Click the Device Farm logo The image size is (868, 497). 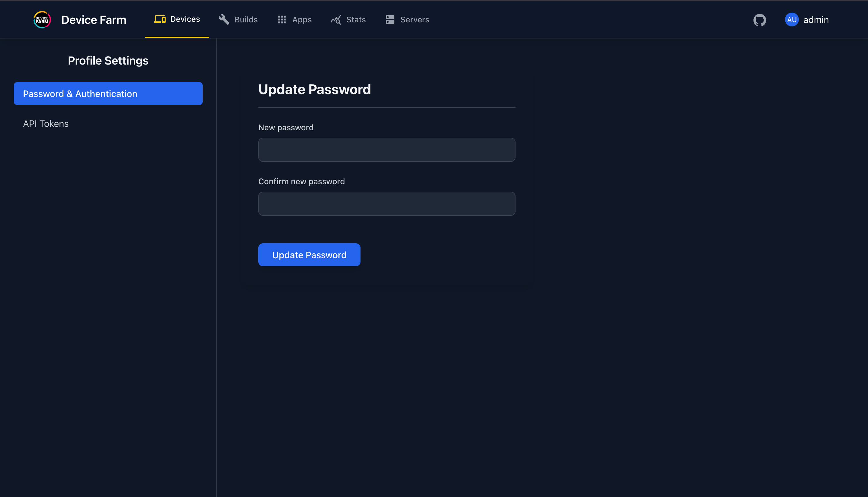pos(42,20)
